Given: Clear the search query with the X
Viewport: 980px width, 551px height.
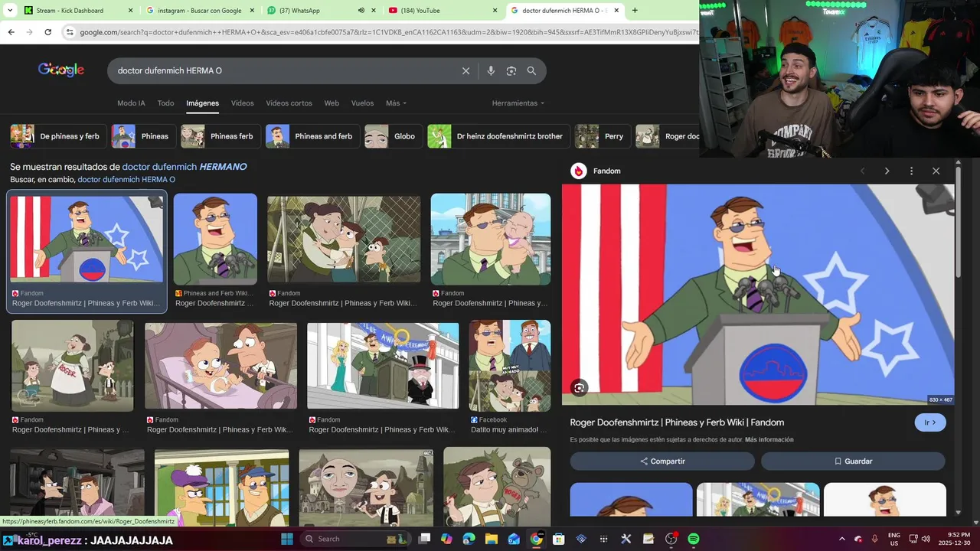Looking at the screenshot, I should (x=465, y=70).
